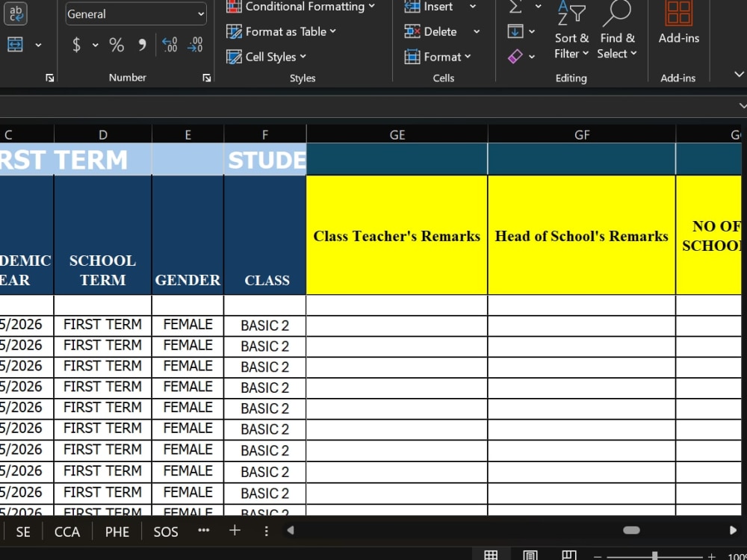
Task: Expand the Delete dropdown arrow
Action: pos(477,31)
